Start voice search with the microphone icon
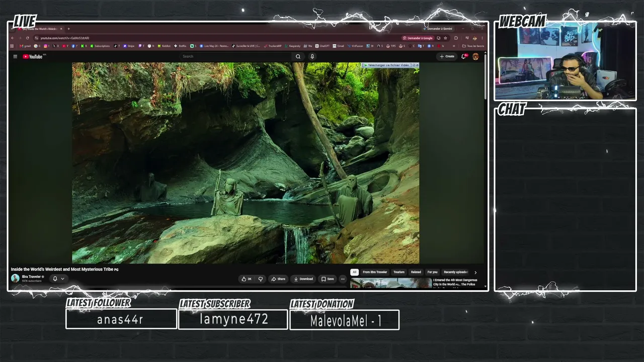This screenshot has height=362, width=644. click(x=312, y=56)
